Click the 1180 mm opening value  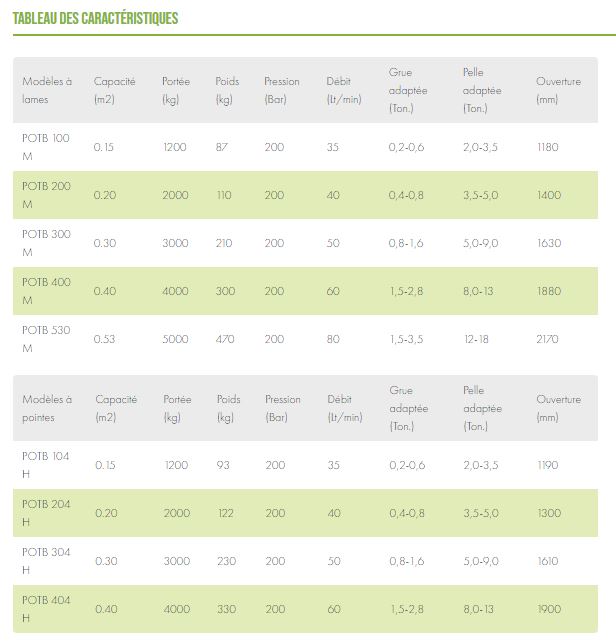547,147
